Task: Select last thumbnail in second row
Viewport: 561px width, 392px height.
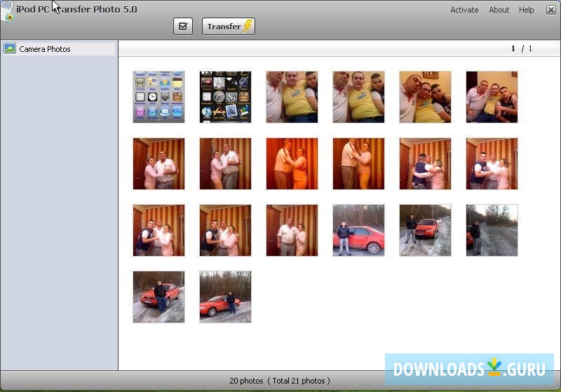Action: (x=492, y=163)
